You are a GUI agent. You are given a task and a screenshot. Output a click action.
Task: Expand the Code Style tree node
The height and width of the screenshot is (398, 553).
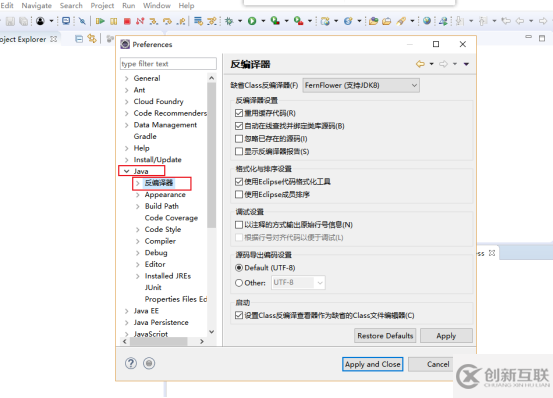pos(138,229)
